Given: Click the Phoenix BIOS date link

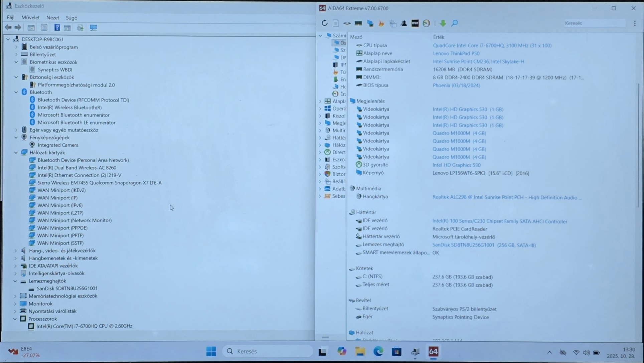Looking at the screenshot, I should click(x=456, y=85).
